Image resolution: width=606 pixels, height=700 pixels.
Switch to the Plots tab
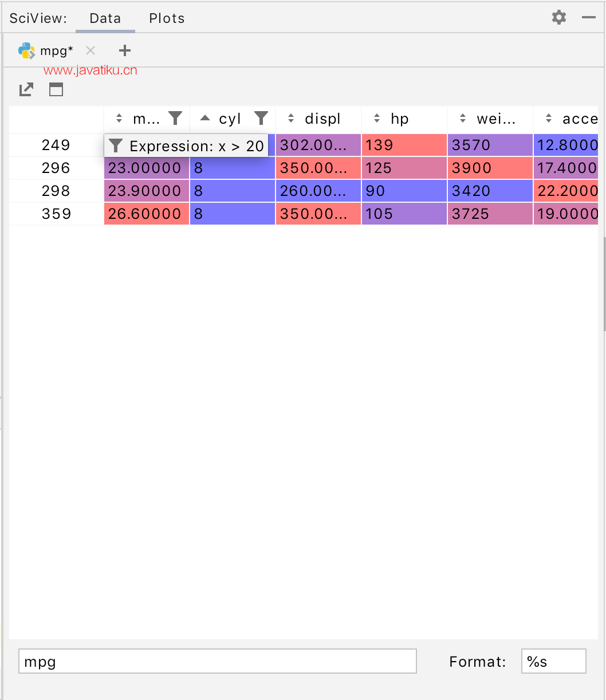[x=167, y=18]
